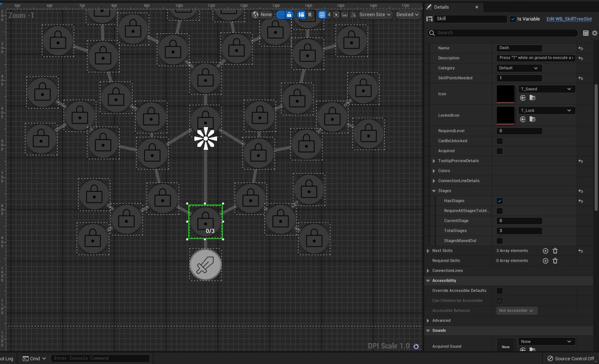Empty the Next Skills array trash icon

click(x=555, y=251)
